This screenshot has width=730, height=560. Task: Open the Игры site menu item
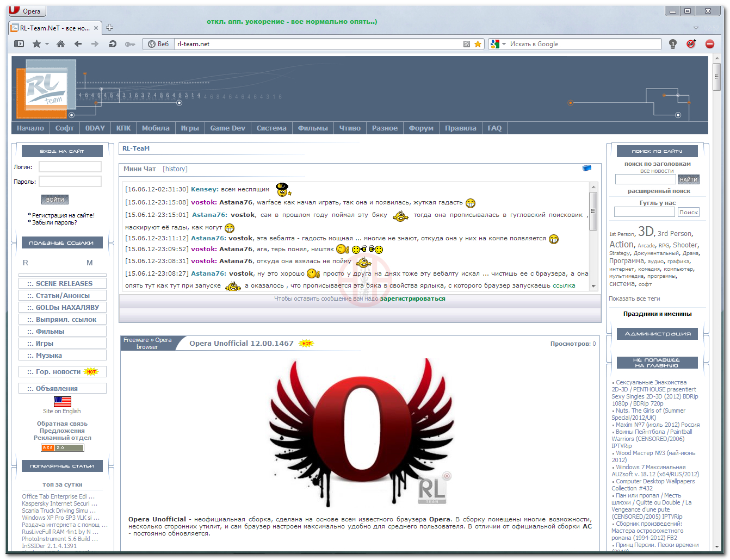tap(190, 128)
